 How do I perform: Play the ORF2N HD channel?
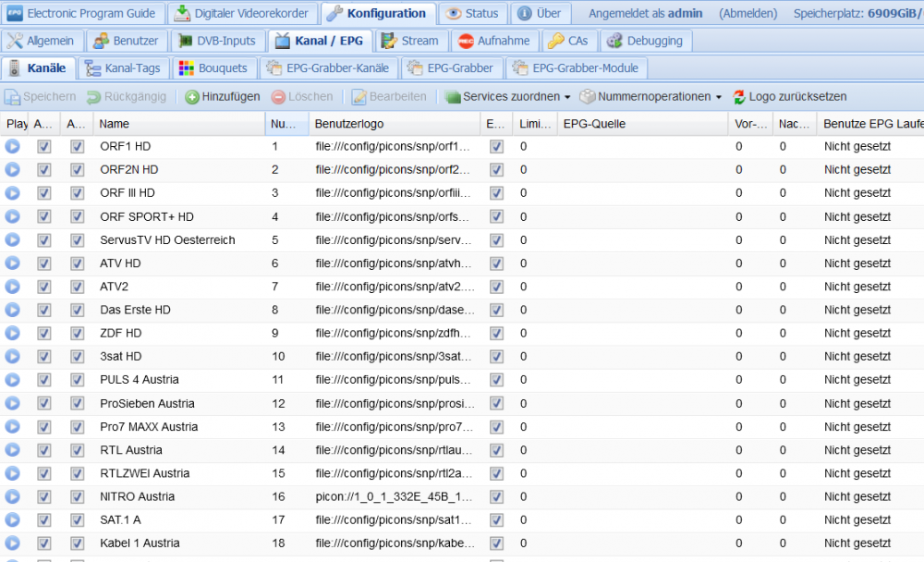point(12,170)
